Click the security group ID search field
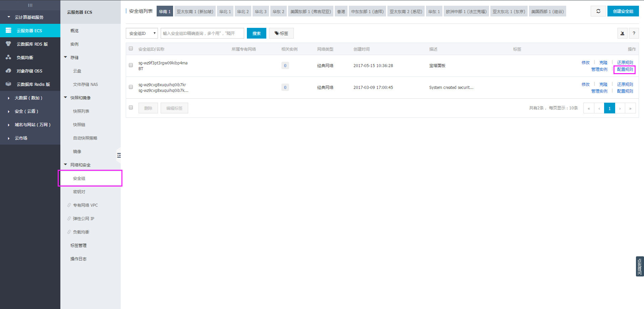This screenshot has width=644, height=309. tap(202, 33)
